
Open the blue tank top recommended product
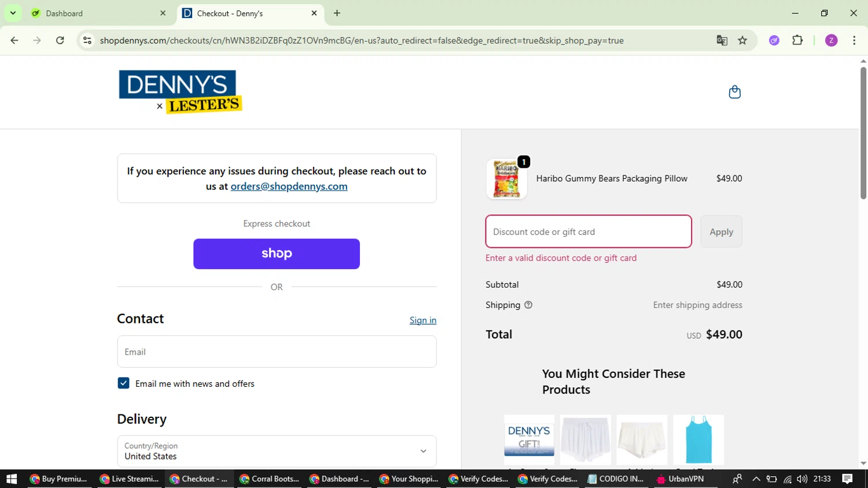click(698, 439)
